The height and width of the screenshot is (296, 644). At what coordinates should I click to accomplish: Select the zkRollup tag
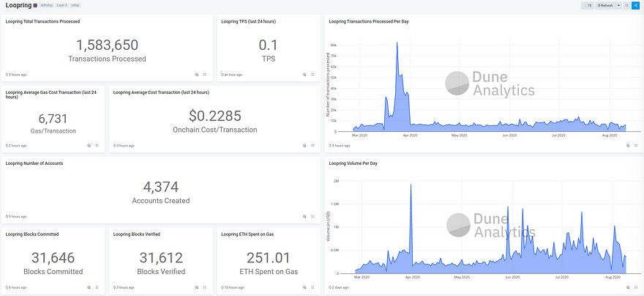pos(46,5)
